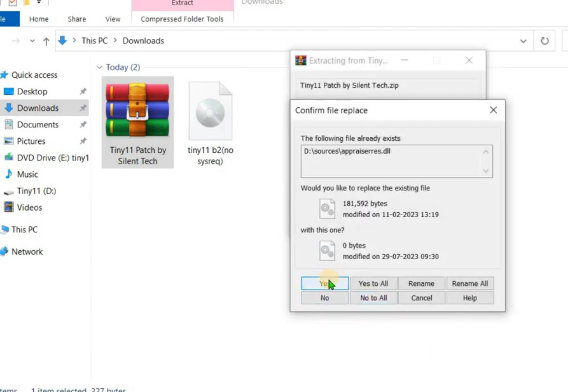Open DVD Drive (E:) tiny11
This screenshot has width=568, height=392.
53,158
